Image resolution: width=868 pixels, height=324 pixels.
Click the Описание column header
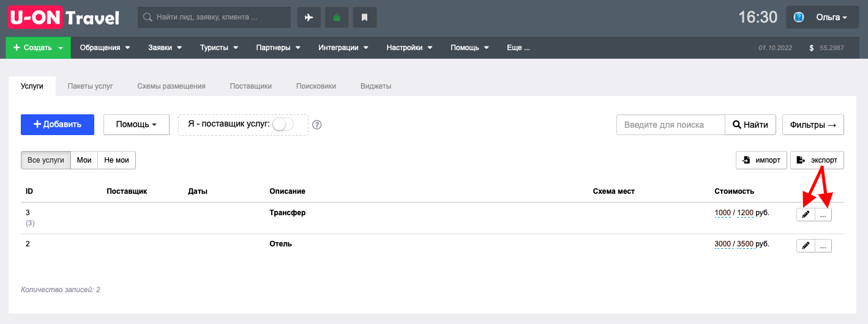pyautogui.click(x=287, y=191)
